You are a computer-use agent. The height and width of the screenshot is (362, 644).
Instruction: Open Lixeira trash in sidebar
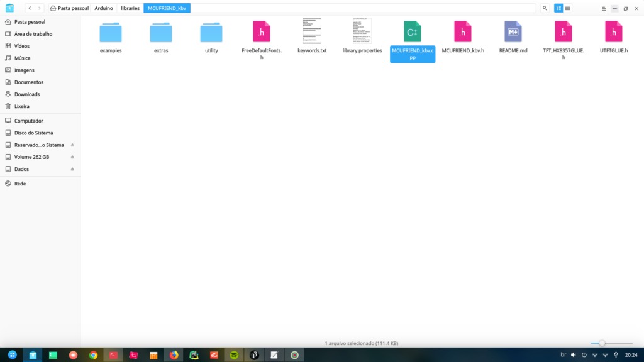[40, 106]
